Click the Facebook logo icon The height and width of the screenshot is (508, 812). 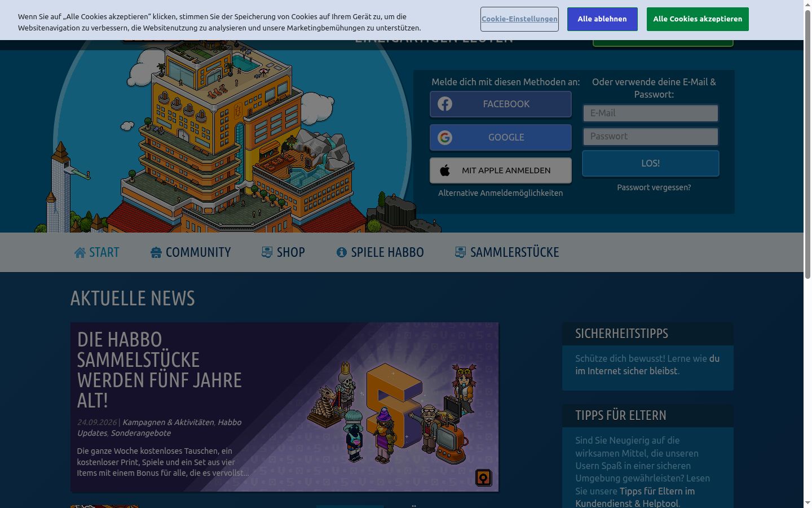pos(445,104)
